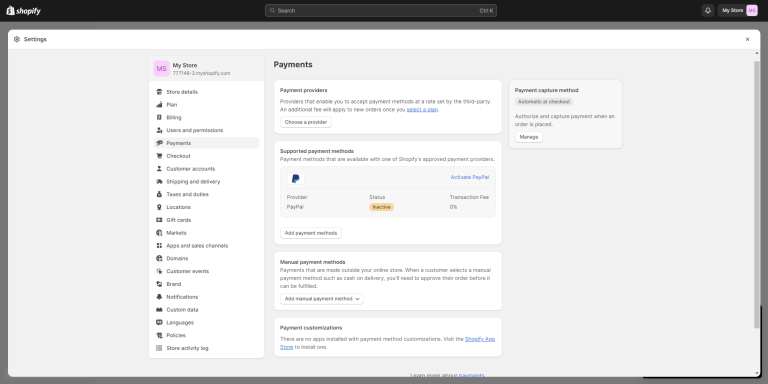Click the Store details icon in sidebar
Viewport: 768px width, 384px height.
pos(159,92)
